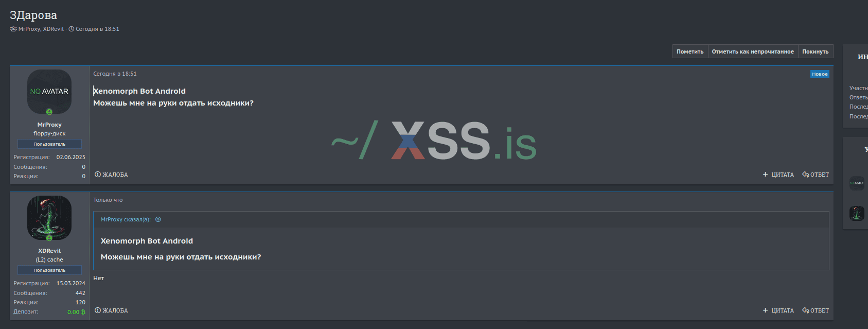Click the report icon in MrProxy's post
The image size is (868, 329).
[98, 175]
